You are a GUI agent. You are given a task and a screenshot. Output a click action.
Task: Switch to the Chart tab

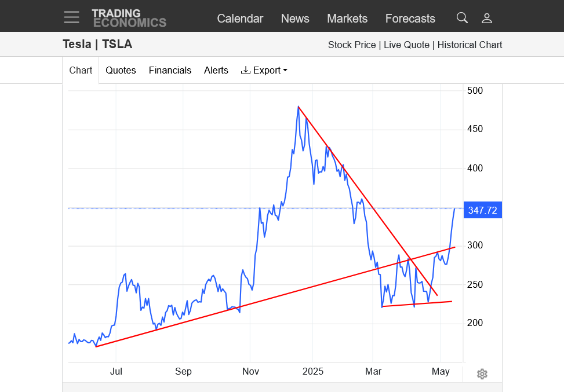[81, 70]
